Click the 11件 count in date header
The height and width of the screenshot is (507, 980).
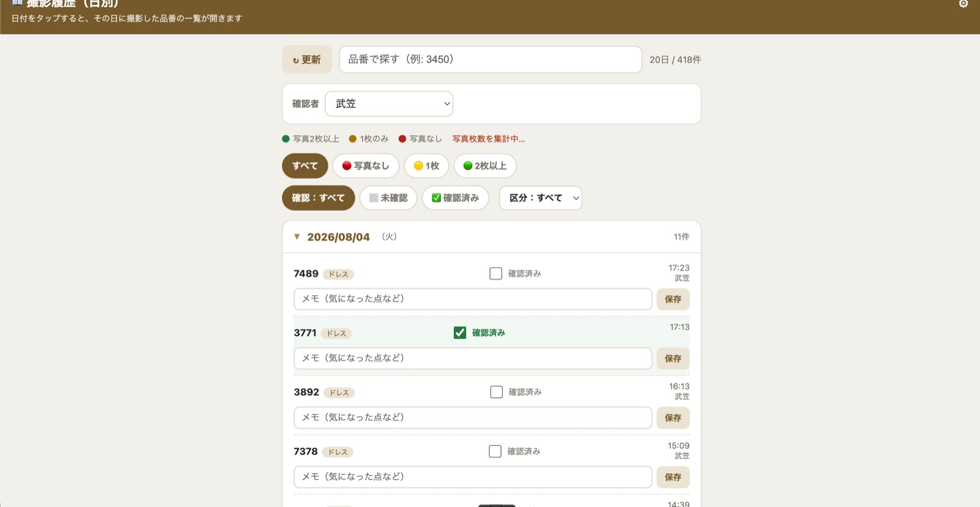point(682,237)
